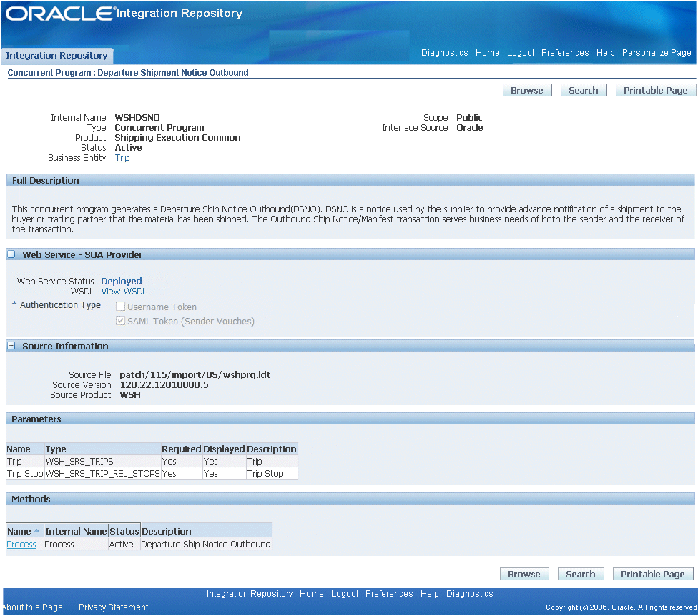Click the Shipping Execution Common product value

tap(177, 137)
